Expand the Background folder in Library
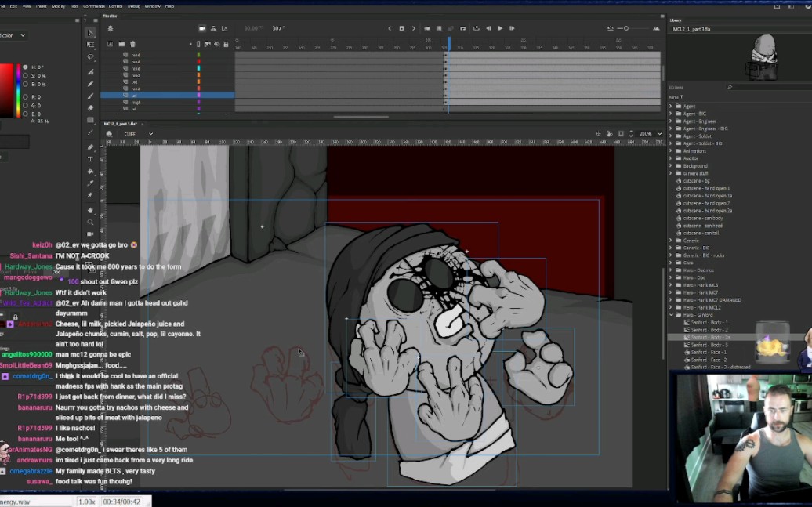Image resolution: width=812 pixels, height=507 pixels. pyautogui.click(x=671, y=165)
